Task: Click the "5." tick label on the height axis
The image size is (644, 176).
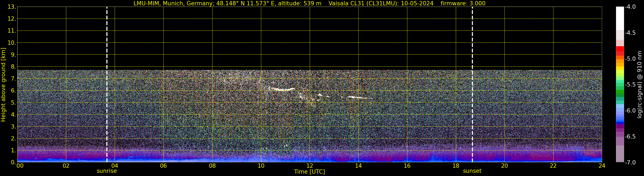Action: tap(13, 103)
